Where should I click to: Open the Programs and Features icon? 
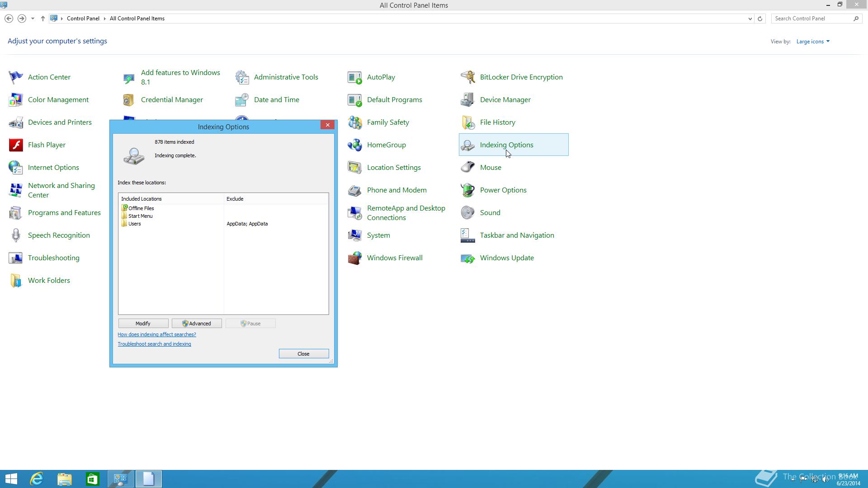[16, 213]
